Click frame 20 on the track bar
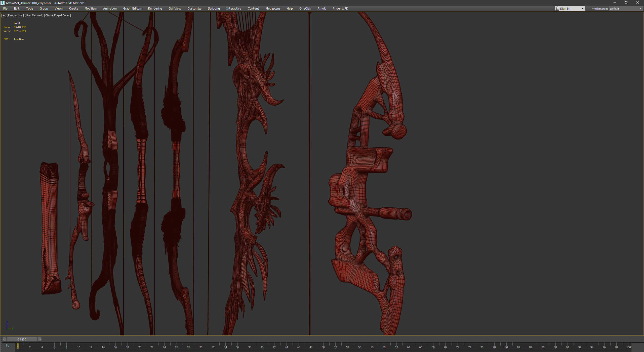 tap(140, 346)
